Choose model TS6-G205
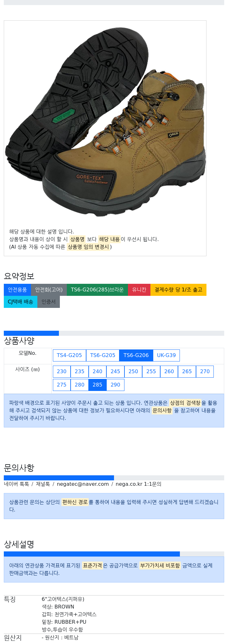This screenshot has height=644, width=228. pyautogui.click(x=103, y=355)
